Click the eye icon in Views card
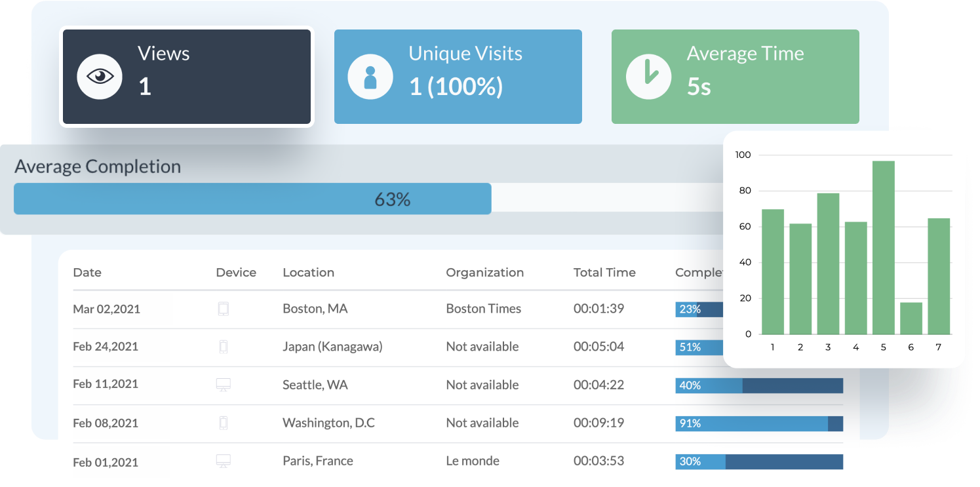 100,77
